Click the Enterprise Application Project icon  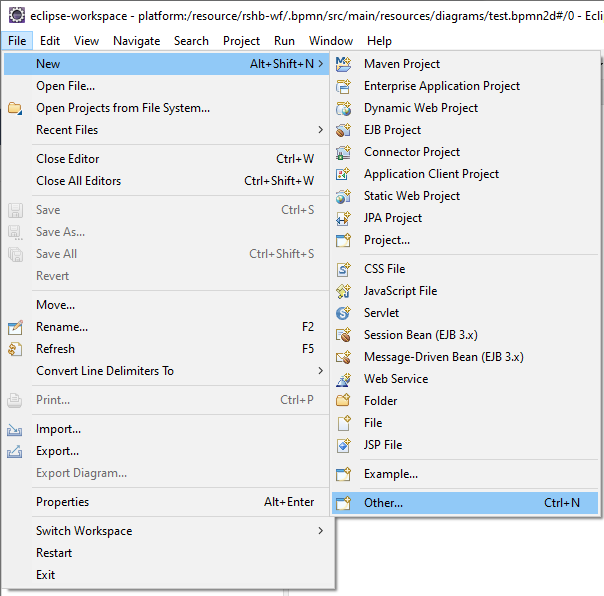[343, 86]
